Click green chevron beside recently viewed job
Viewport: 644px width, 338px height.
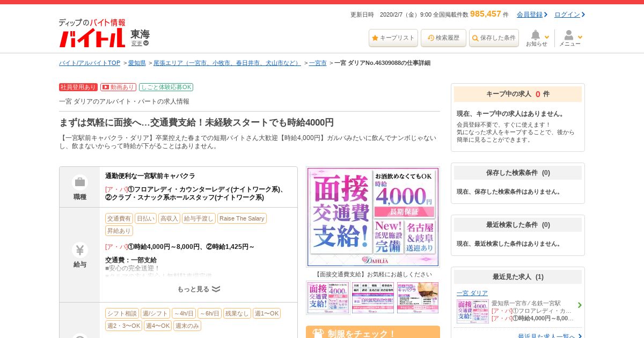(580, 305)
